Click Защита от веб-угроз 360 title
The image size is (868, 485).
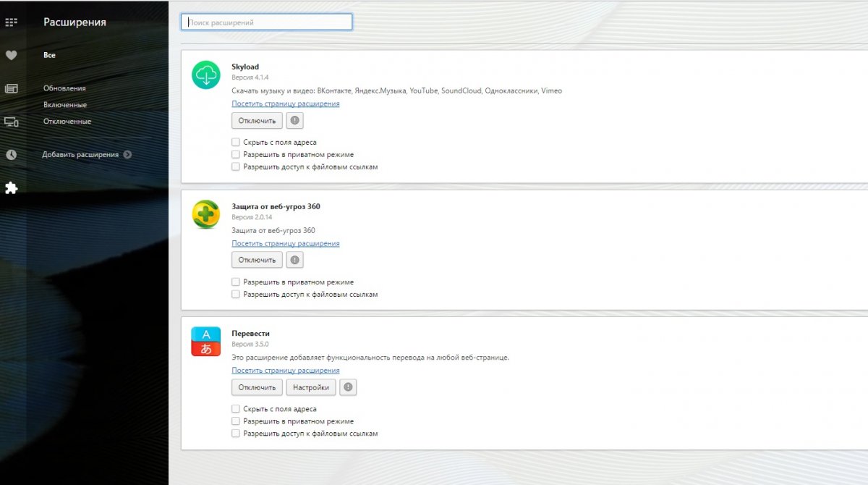(276, 206)
